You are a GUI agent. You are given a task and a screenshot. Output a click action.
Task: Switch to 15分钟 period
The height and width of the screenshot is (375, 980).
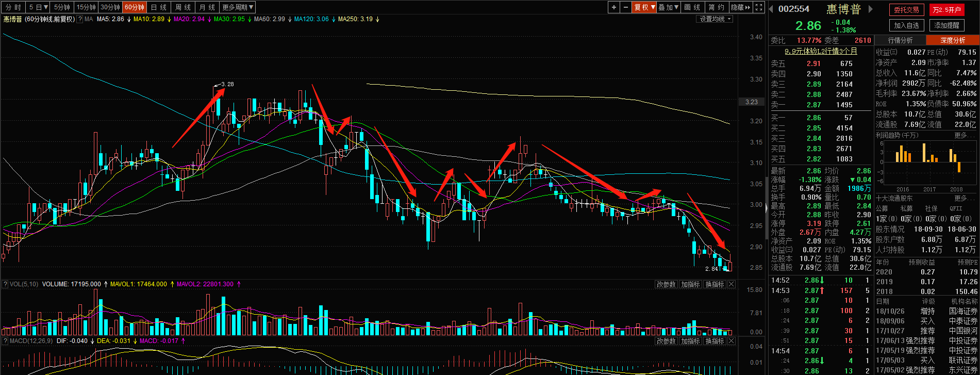click(x=86, y=7)
